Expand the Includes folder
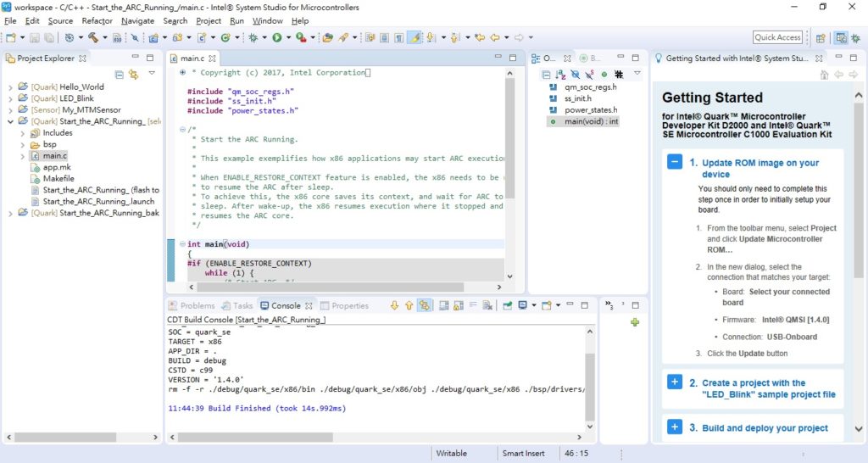868x463 pixels. [x=22, y=133]
